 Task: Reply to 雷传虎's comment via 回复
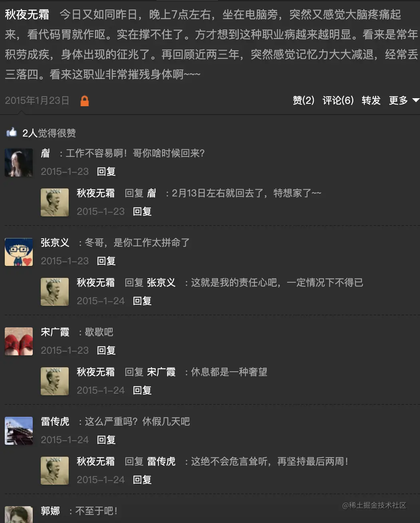(x=106, y=440)
